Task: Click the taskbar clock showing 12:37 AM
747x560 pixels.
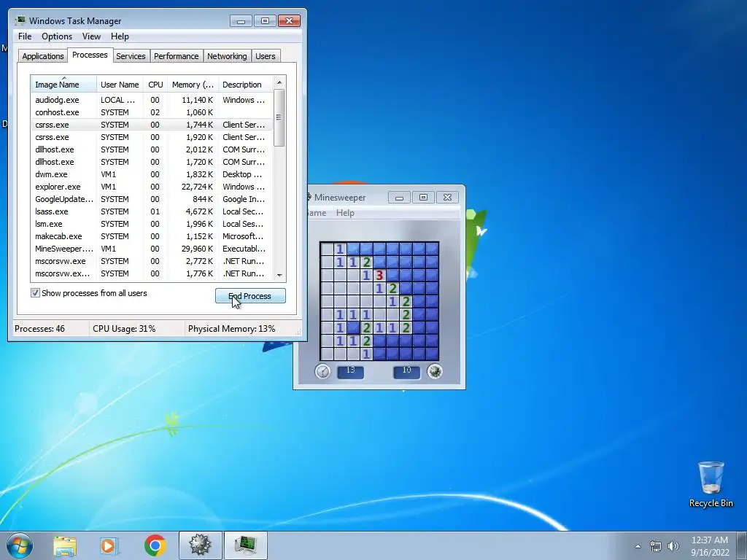Action: tap(710, 546)
